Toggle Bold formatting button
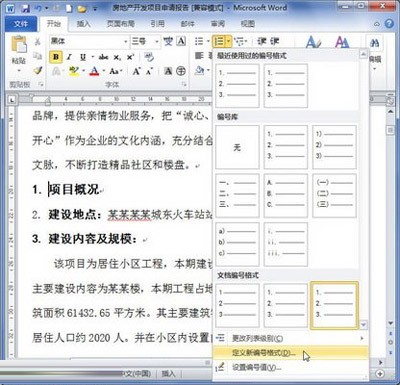This screenshot has width=400, height=385. pyautogui.click(x=56, y=57)
